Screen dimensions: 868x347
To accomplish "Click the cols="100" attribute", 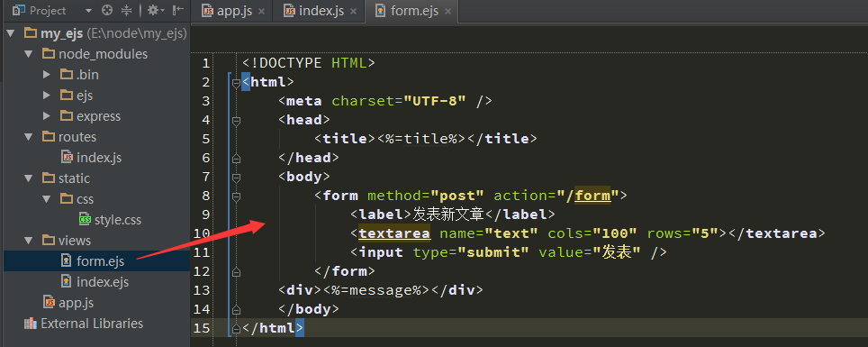I will 592,233.
